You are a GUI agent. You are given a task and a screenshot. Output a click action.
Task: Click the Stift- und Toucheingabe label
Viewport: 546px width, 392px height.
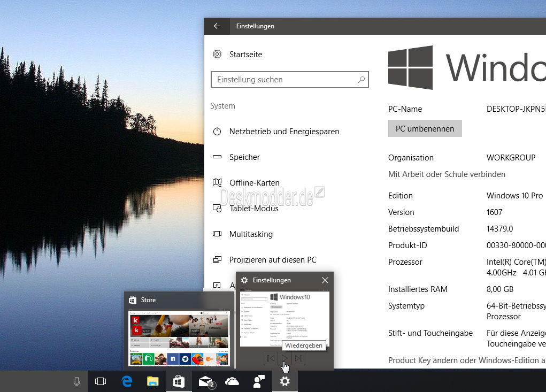[x=430, y=333]
